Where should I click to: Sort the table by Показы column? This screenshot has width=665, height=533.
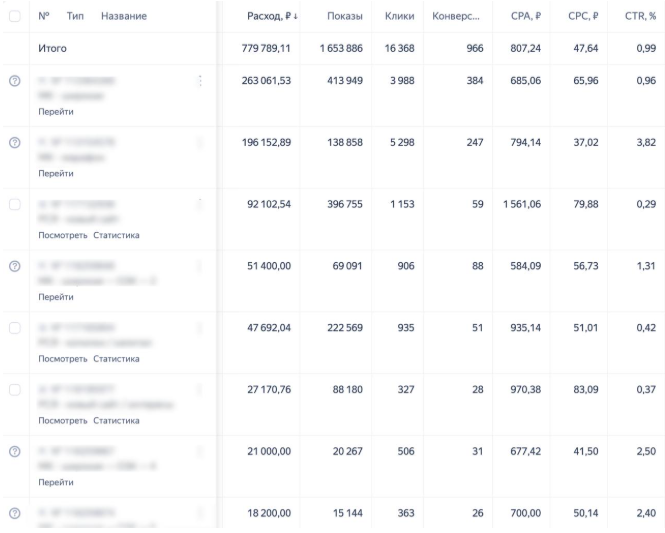(344, 16)
